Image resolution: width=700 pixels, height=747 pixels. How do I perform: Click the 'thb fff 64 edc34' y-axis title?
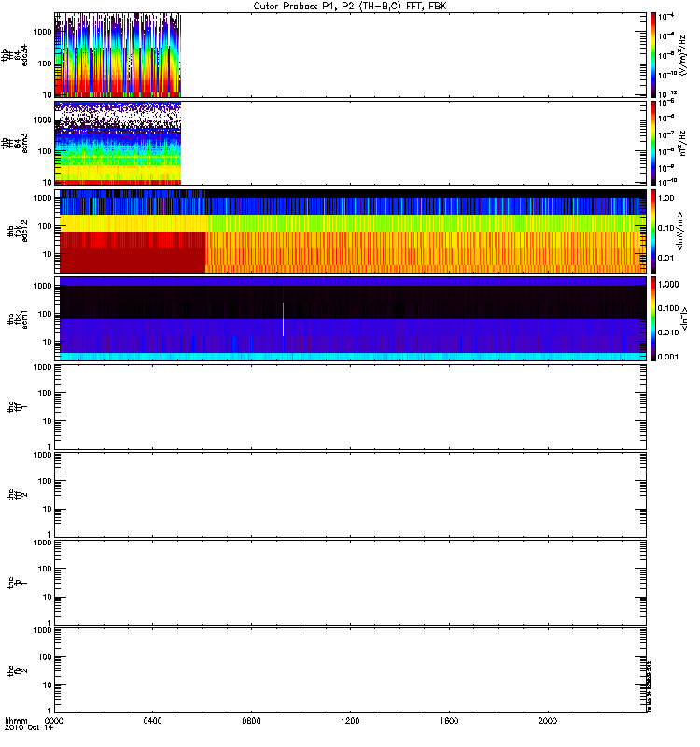coord(14,55)
